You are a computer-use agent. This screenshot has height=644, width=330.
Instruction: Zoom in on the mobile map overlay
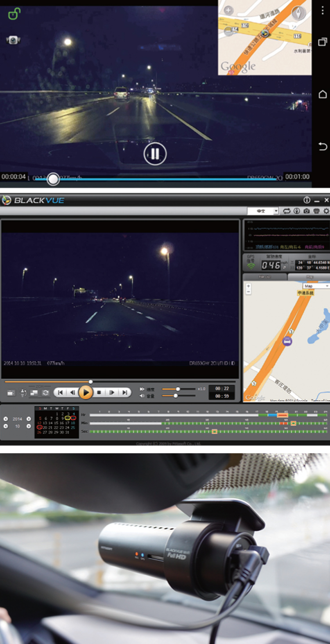[228, 10]
